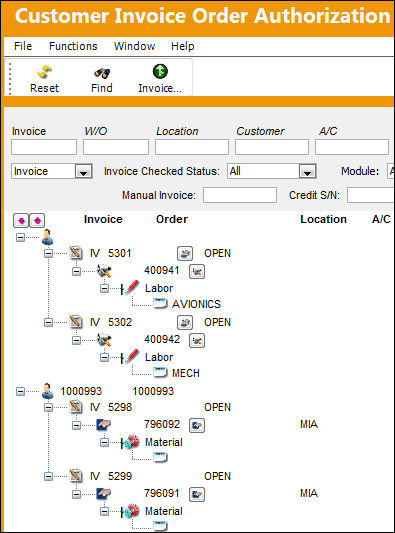Image resolution: width=395 pixels, height=533 pixels.
Task: Click the print button beside IV 5301
Action: 185,254
